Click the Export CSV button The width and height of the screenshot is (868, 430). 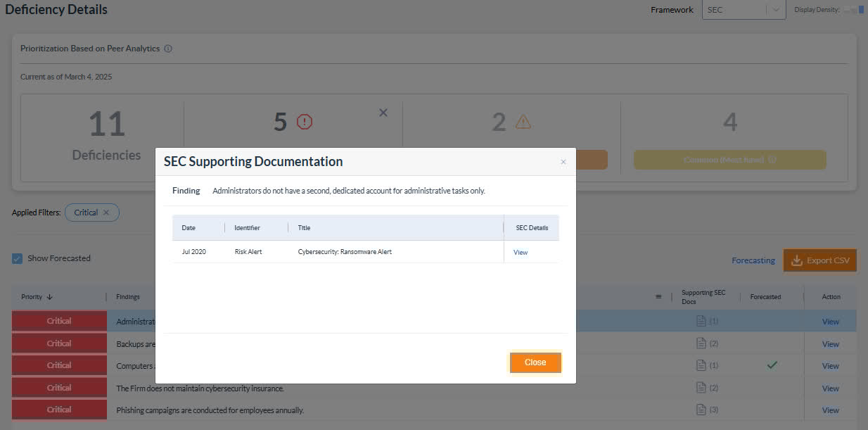pyautogui.click(x=820, y=260)
